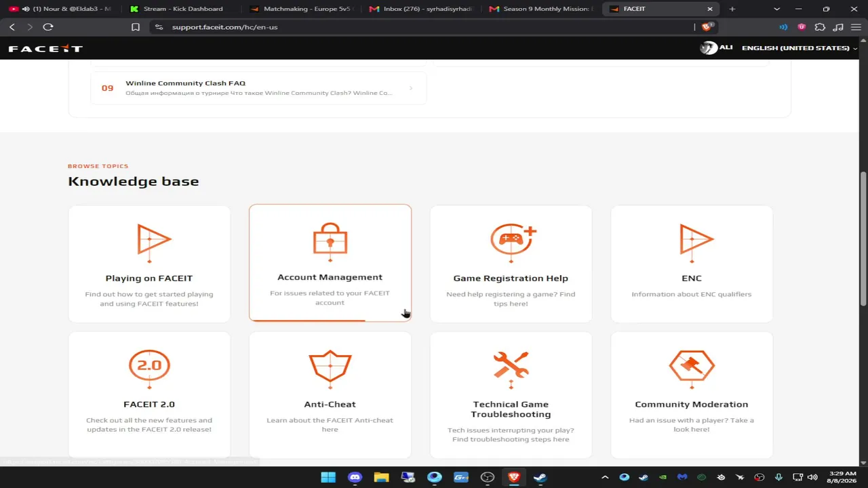Switch to the Matchmaking - Europe 5v5 tab
Screen dimensions: 868x488
301,9
